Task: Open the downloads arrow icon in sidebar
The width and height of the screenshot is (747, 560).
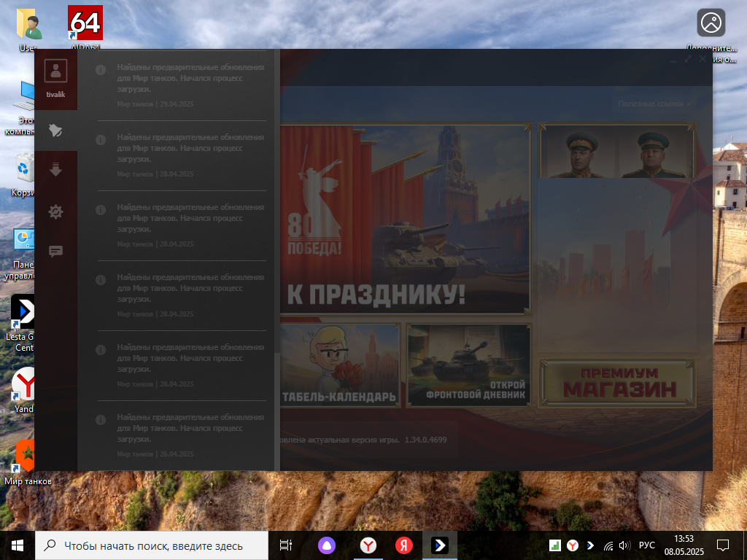Action: (x=55, y=170)
